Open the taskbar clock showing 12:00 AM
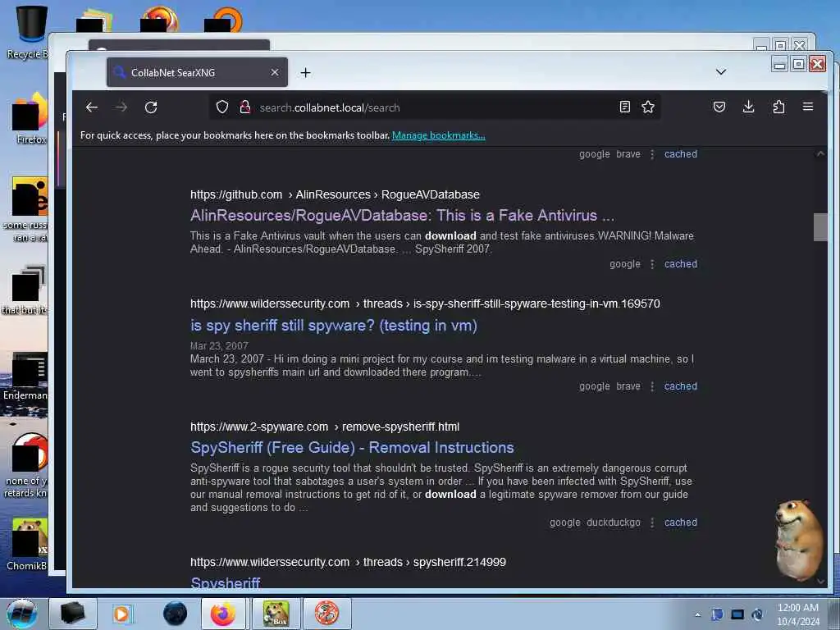This screenshot has width=840, height=630. pos(797,614)
